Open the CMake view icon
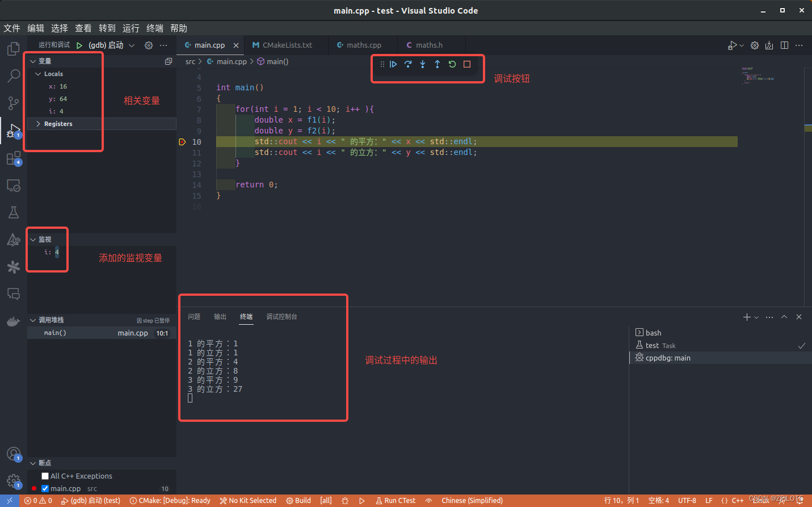Screen dimensions: 812x507 pos(14,240)
